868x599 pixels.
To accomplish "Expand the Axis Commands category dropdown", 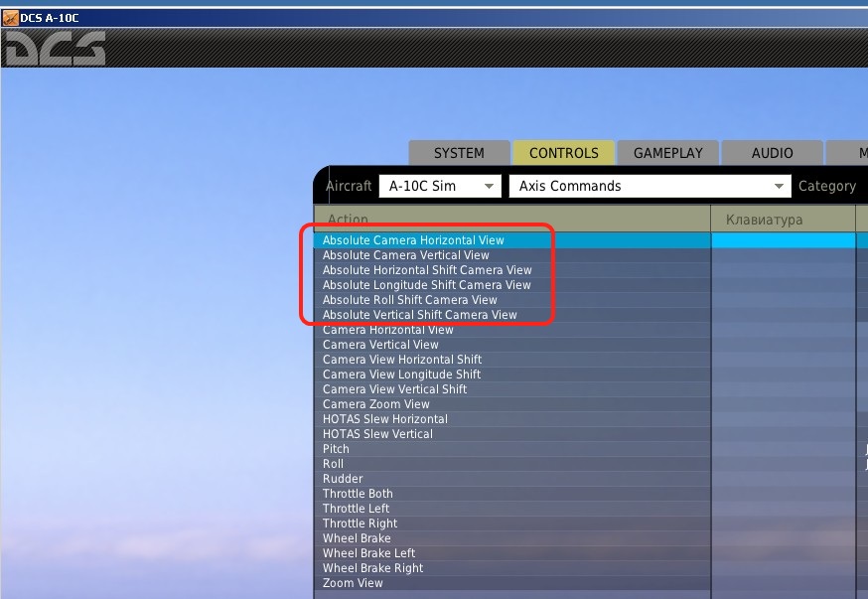I will [650, 186].
